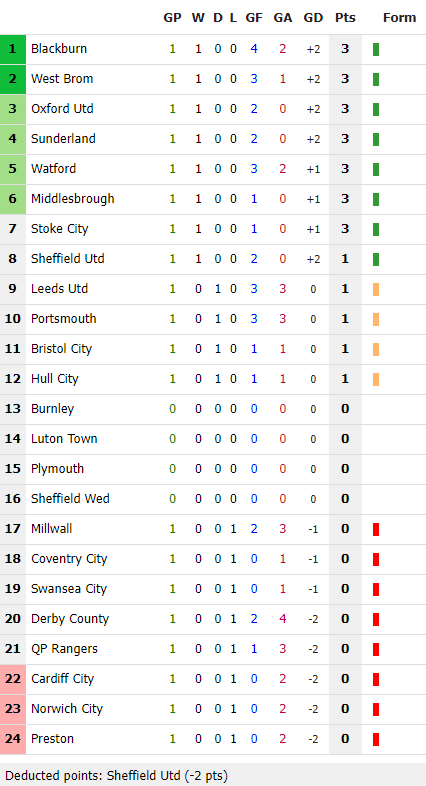Open the QP Rangers team link
Image resolution: width=426 pixels, height=786 pixels.
coord(64,649)
